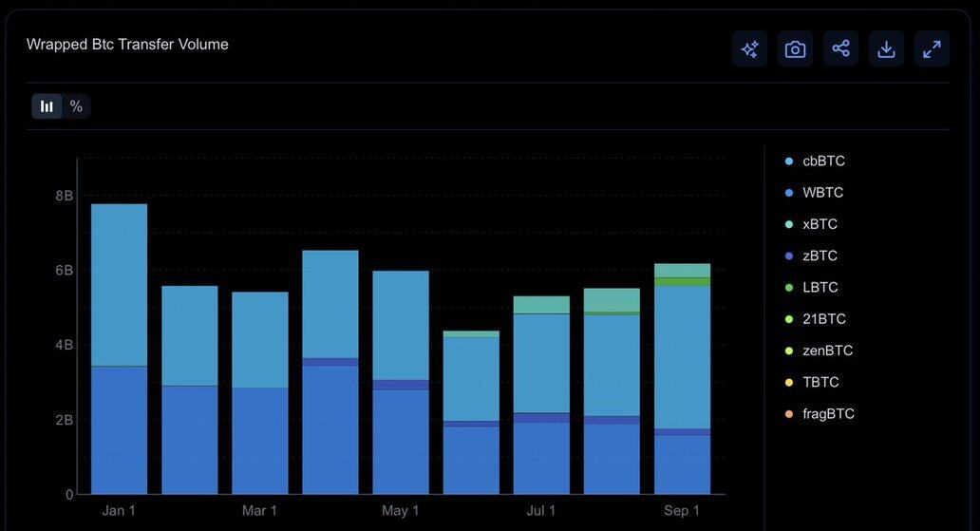Click the tallest January bar
Image resolution: width=980 pixels, height=531 pixels.
coord(120,285)
